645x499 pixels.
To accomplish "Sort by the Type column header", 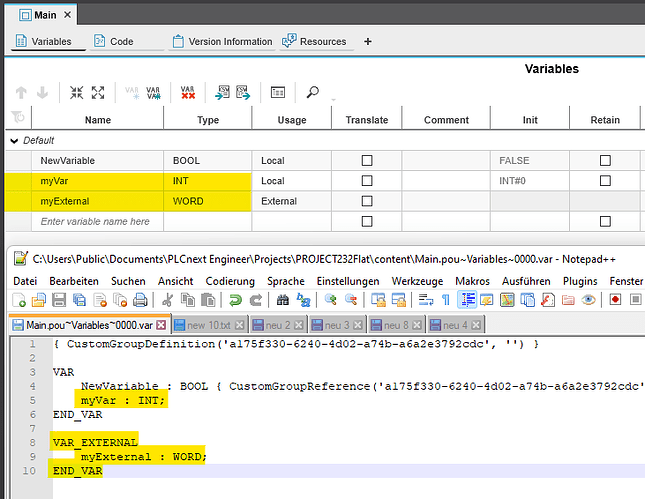I will (208, 120).
